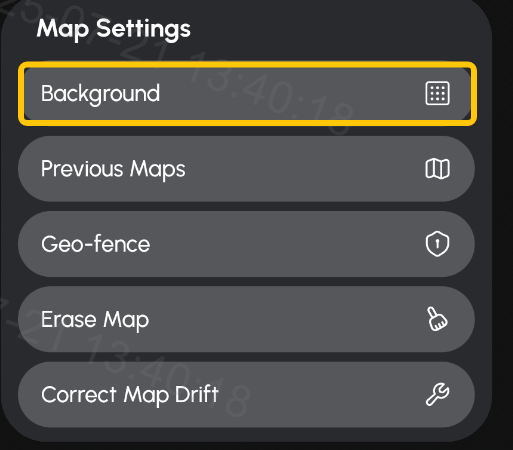The image size is (513, 450).
Task: Click the Geo-fence shield lock icon
Action: 437,244
